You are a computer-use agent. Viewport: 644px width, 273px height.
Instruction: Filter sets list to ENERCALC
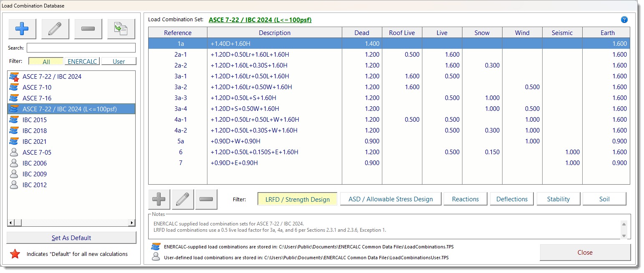tap(82, 61)
